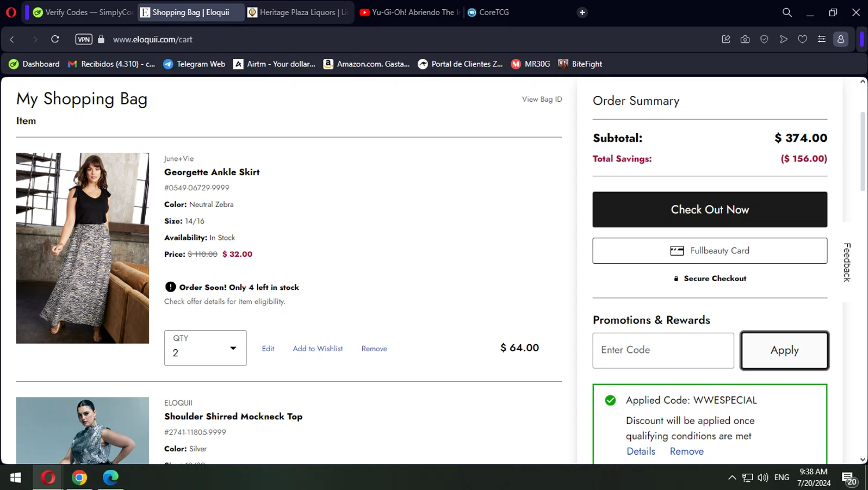Switch to Heritage Plaza Liquors tab
The width and height of the screenshot is (868, 490).
tap(298, 12)
